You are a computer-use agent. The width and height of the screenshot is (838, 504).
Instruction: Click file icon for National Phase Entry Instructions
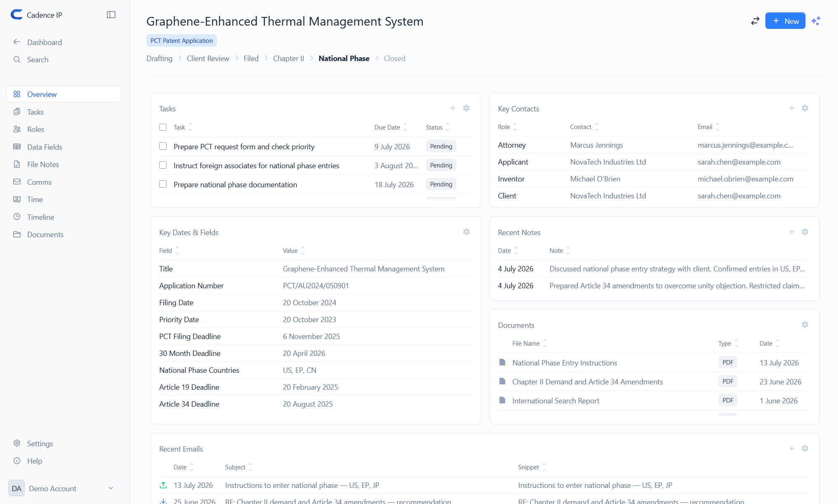pyautogui.click(x=502, y=362)
